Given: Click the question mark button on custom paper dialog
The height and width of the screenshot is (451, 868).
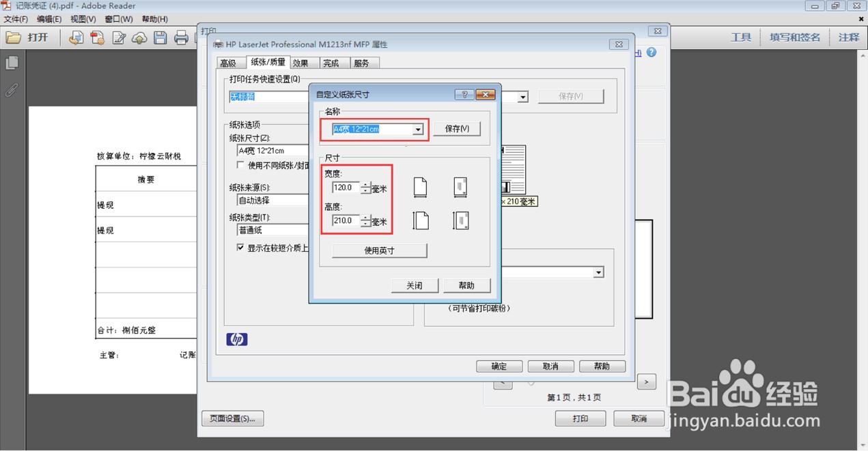Looking at the screenshot, I should (x=464, y=95).
